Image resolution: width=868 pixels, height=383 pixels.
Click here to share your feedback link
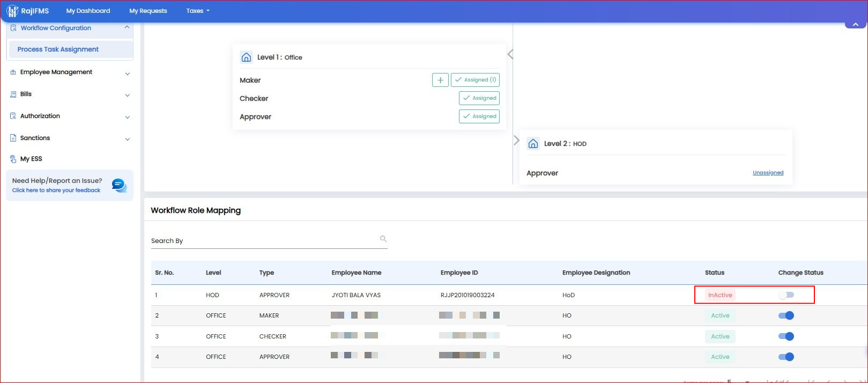[x=56, y=190]
